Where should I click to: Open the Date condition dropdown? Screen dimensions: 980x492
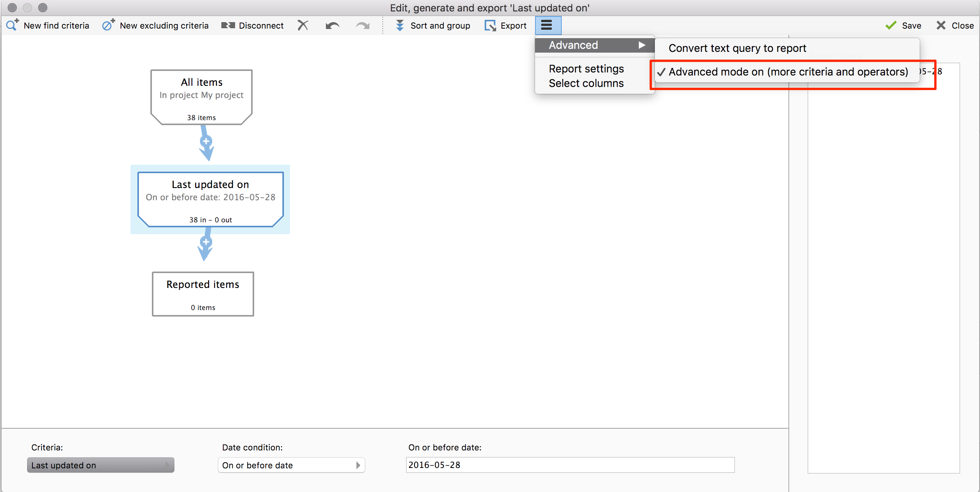(291, 465)
